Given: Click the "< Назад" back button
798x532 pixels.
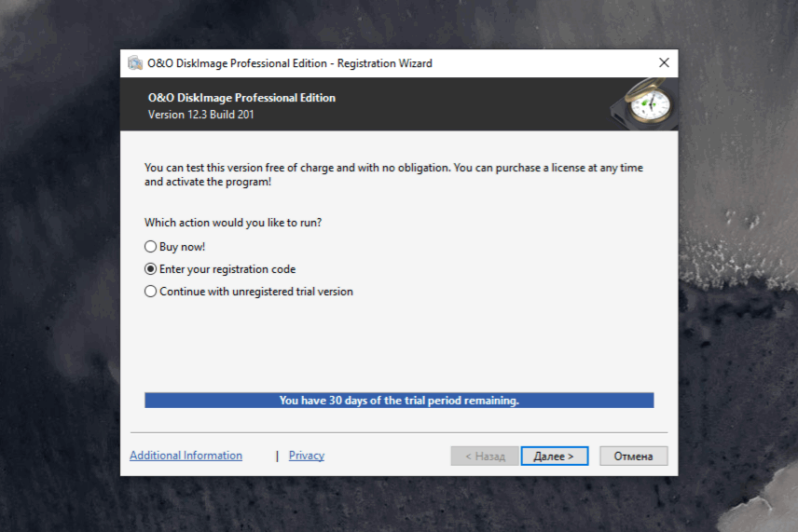Looking at the screenshot, I should pyautogui.click(x=485, y=457).
